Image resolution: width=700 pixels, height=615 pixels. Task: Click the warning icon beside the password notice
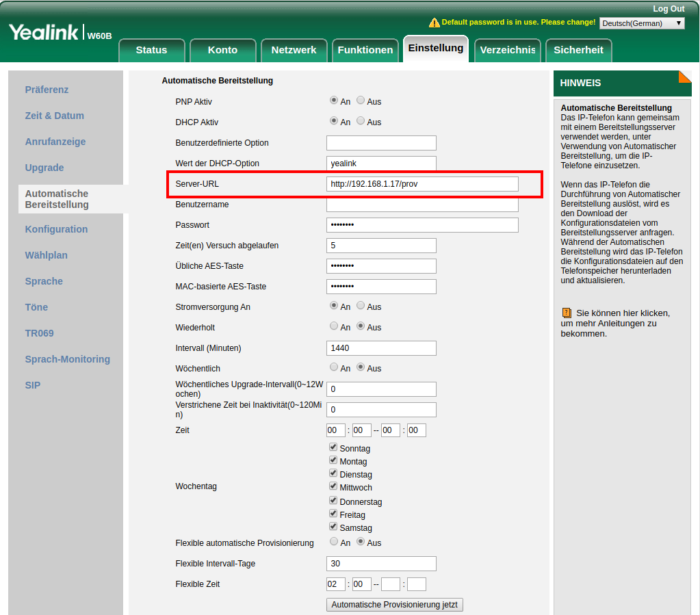pyautogui.click(x=434, y=23)
